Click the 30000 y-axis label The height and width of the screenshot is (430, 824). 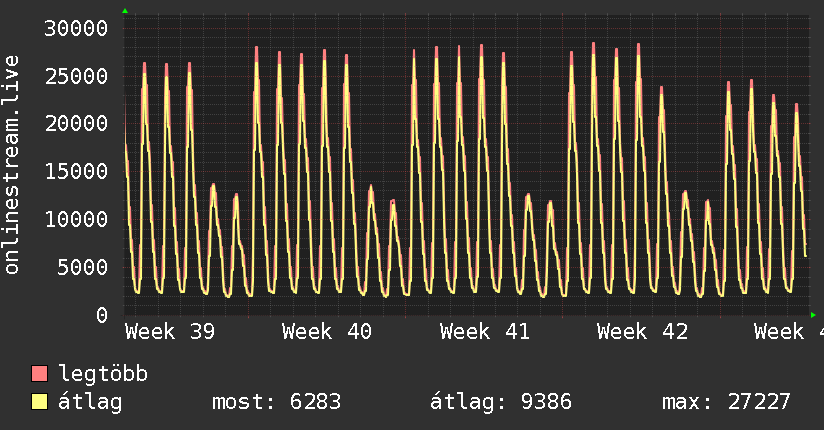pyautogui.click(x=76, y=28)
